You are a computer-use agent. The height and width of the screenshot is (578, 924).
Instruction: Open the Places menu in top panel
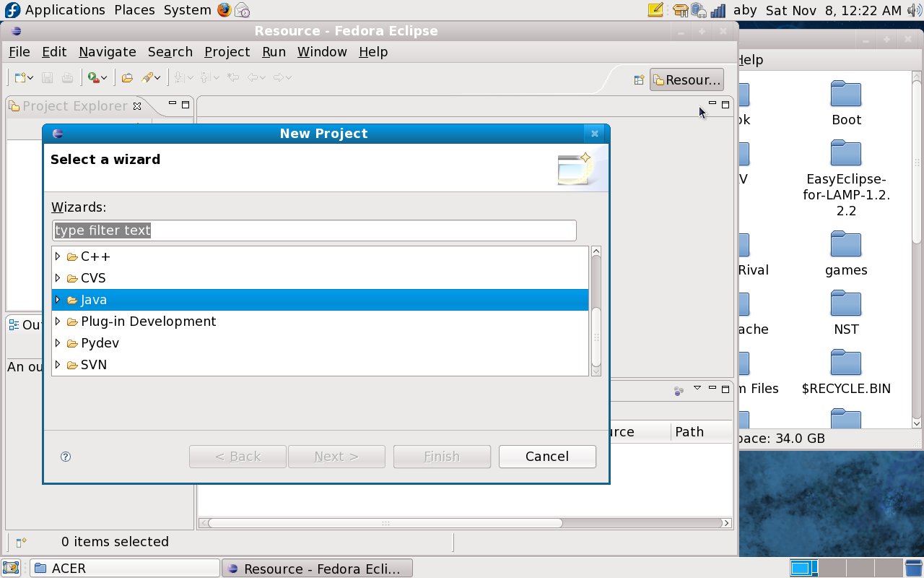pos(134,10)
